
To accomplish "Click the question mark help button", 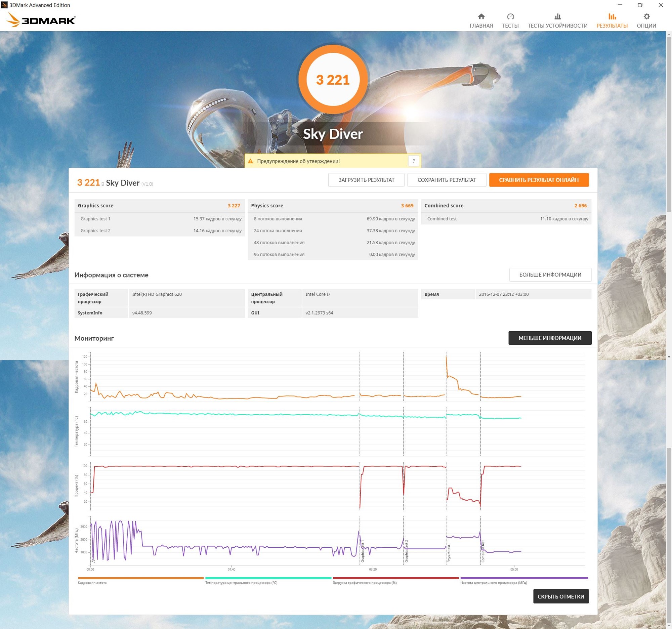I will click(413, 161).
